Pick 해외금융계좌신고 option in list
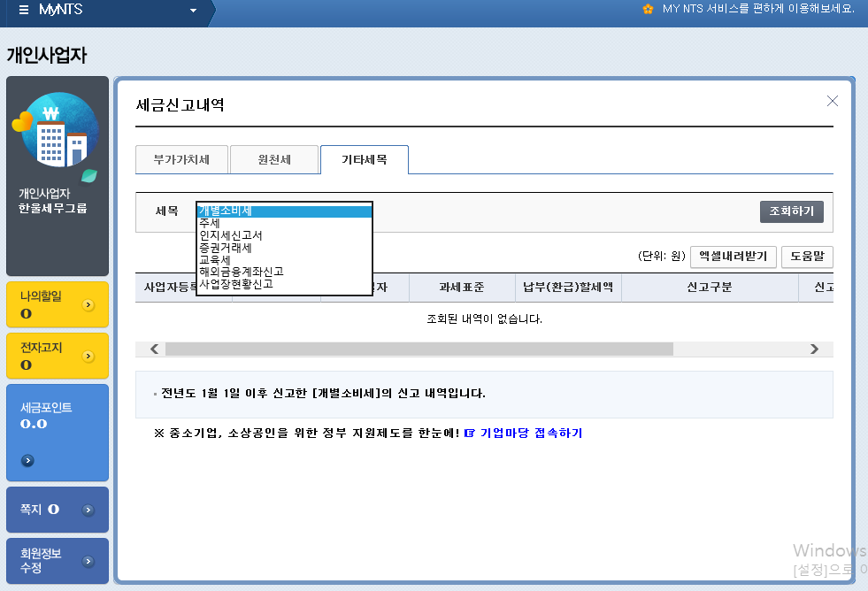The image size is (868, 591). tap(241, 272)
